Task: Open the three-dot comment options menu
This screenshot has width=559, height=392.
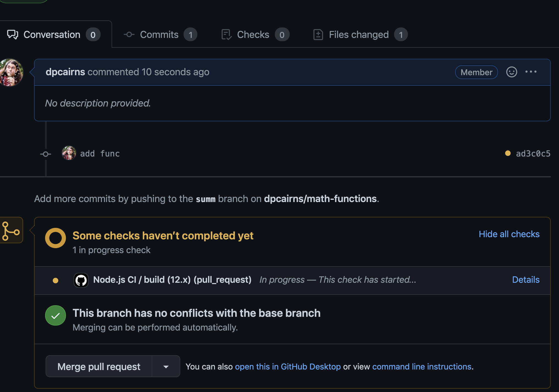Action: pyautogui.click(x=531, y=72)
